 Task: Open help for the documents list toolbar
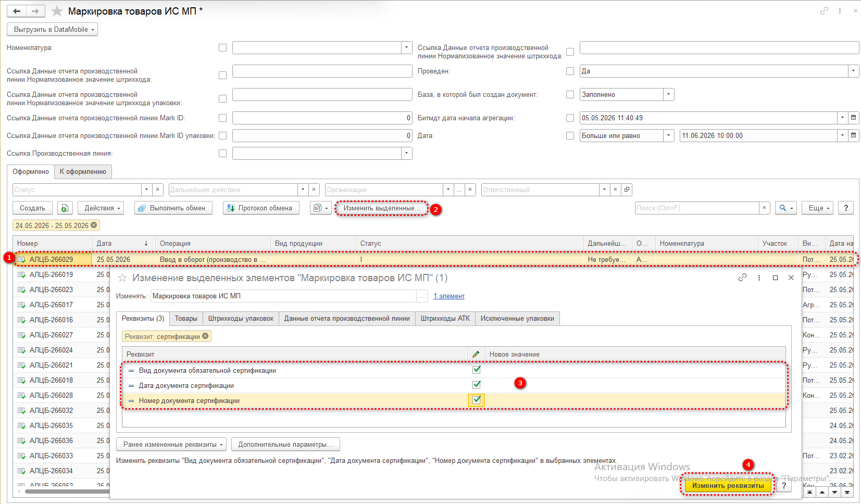[x=846, y=208]
